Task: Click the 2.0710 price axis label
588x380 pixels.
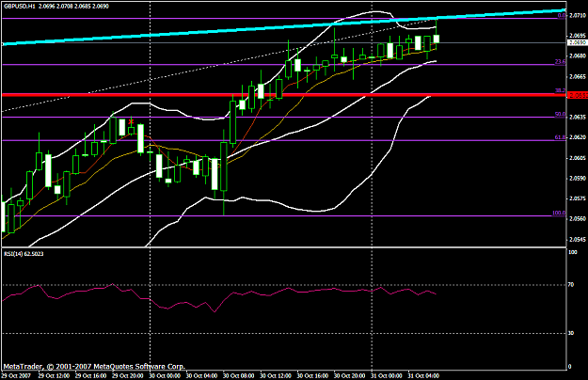Action: [578, 15]
